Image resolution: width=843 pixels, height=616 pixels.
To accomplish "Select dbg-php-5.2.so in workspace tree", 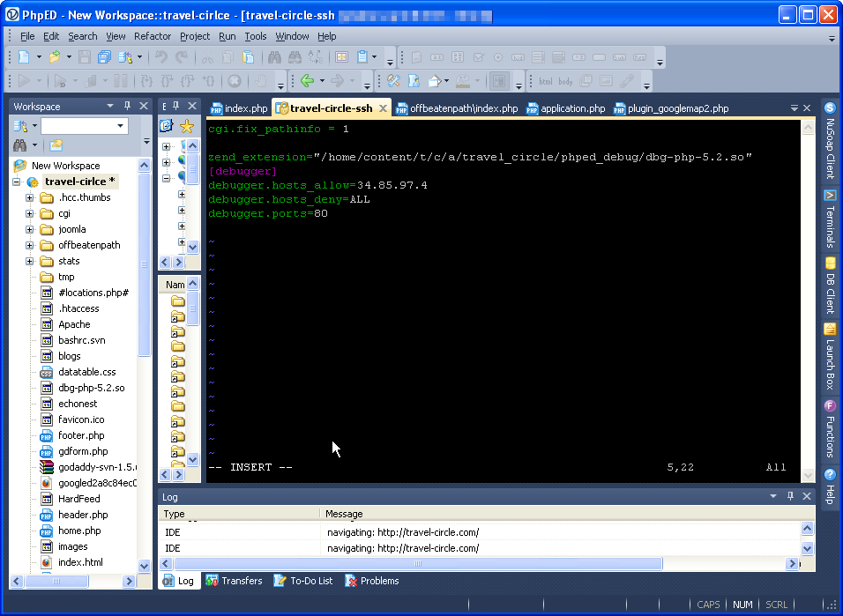I will pyautogui.click(x=91, y=388).
